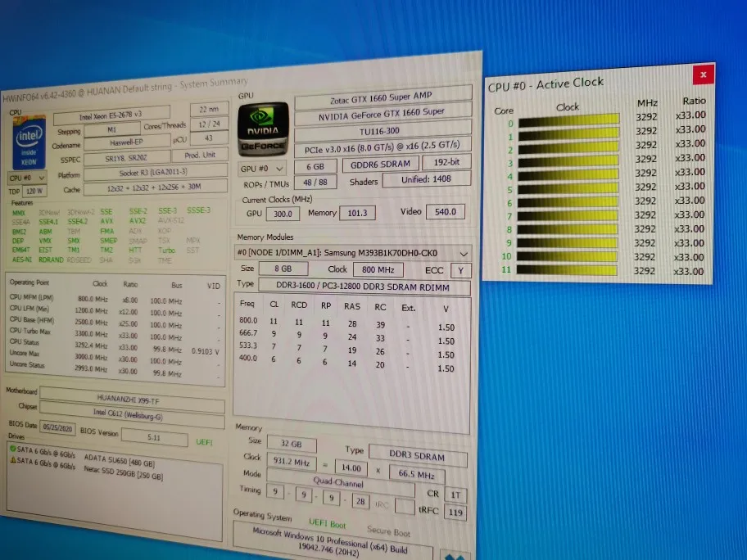This screenshot has width=747, height=560.
Task: Click the Intel C612 (Wellsburg-G) chipset field
Action: 132,414
